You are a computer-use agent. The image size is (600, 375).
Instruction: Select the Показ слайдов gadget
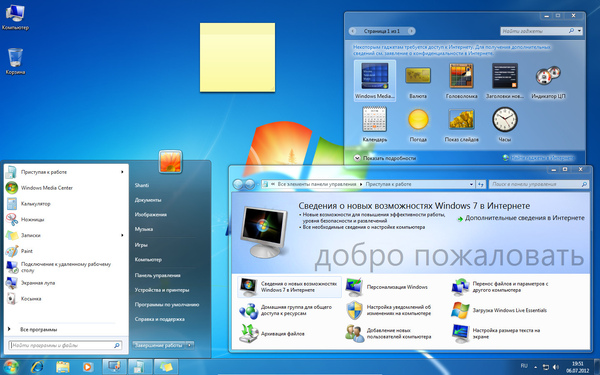point(461,126)
